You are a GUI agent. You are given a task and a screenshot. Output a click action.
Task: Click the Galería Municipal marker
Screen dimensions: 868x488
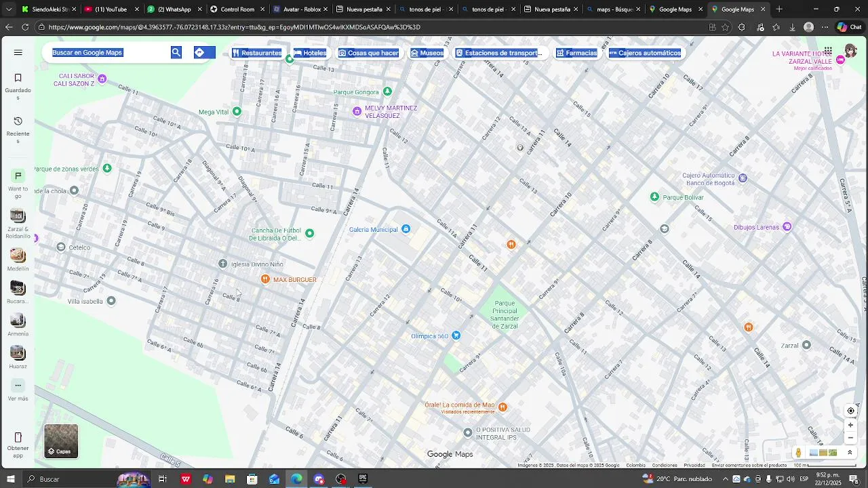tap(406, 229)
